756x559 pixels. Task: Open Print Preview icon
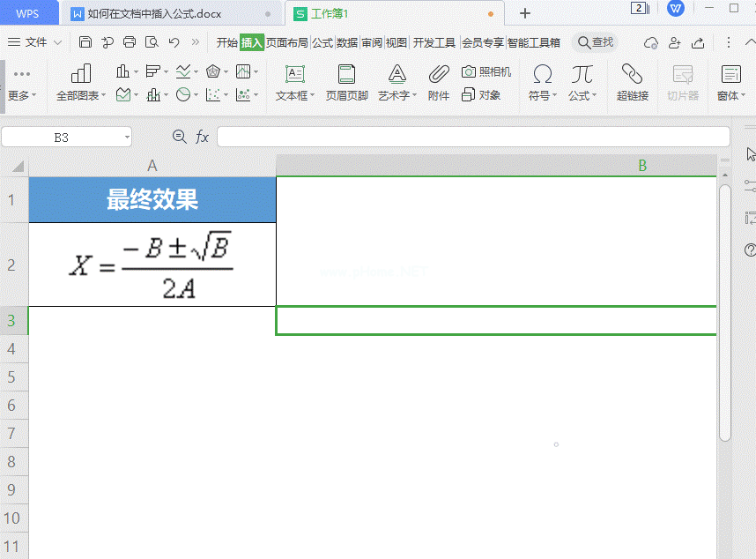(152, 42)
